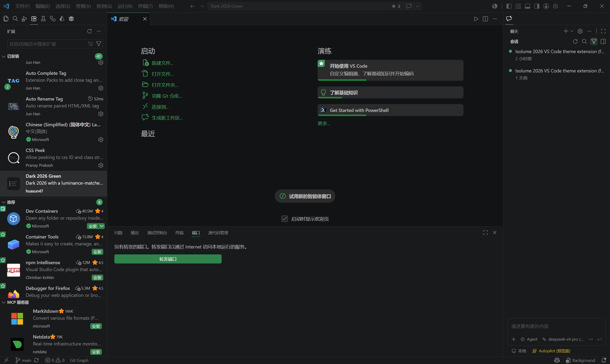Click the chat input 描述要构建的内容
The width and height of the screenshot is (610, 364).
point(556,326)
